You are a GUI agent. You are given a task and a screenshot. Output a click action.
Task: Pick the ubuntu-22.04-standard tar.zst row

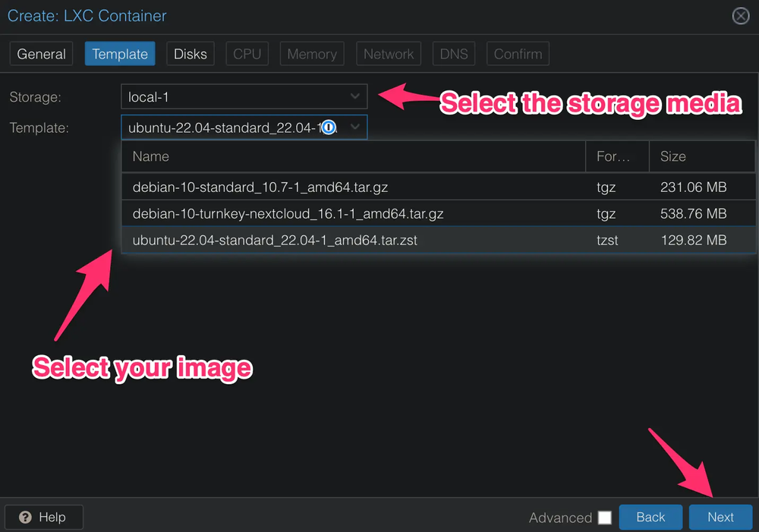pyautogui.click(x=438, y=240)
